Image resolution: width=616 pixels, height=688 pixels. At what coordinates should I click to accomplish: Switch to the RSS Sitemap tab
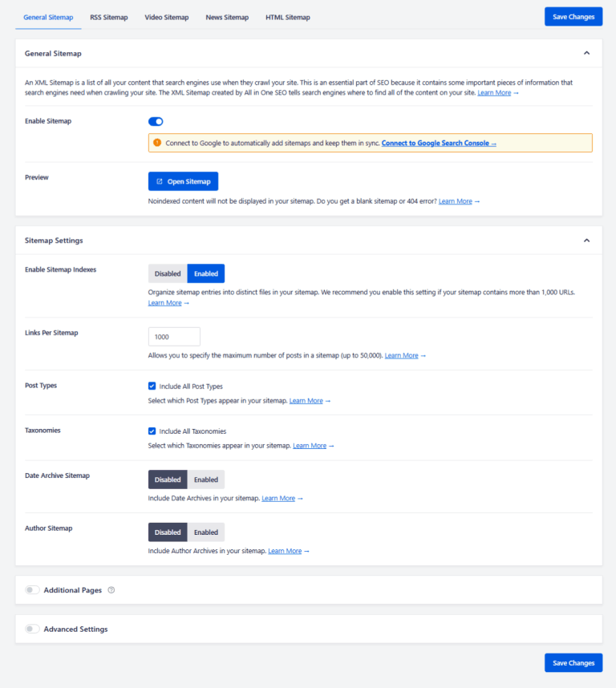[108, 17]
